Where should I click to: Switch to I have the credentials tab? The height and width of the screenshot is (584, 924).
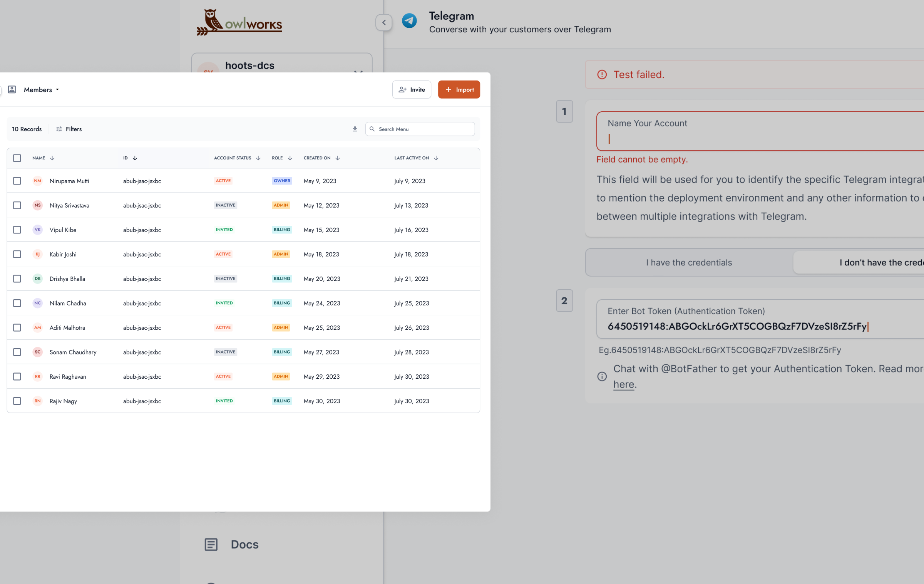pyautogui.click(x=689, y=263)
